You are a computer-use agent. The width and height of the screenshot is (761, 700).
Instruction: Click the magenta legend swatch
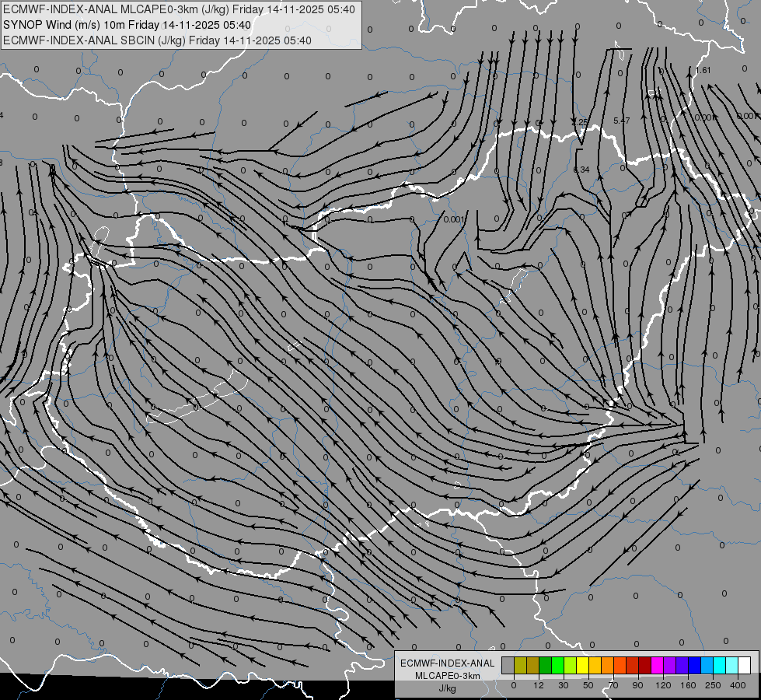pyautogui.click(x=658, y=665)
